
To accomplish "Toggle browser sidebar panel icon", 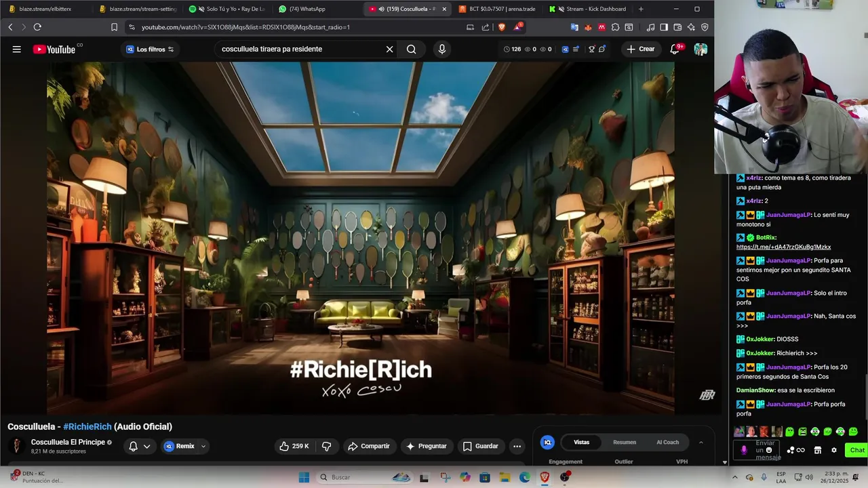I will pyautogui.click(x=664, y=27).
